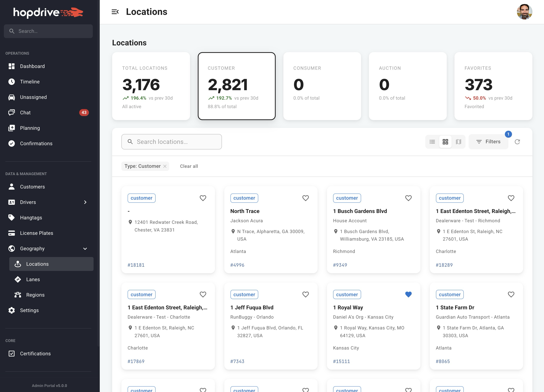Switch to list view
Image resolution: width=544 pixels, height=392 pixels.
tap(432, 142)
